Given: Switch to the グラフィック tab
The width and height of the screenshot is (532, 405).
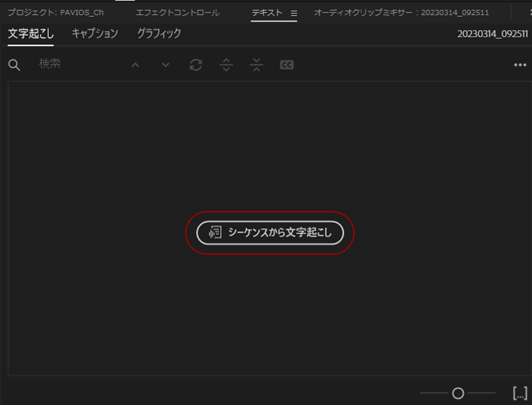Looking at the screenshot, I should tap(158, 34).
